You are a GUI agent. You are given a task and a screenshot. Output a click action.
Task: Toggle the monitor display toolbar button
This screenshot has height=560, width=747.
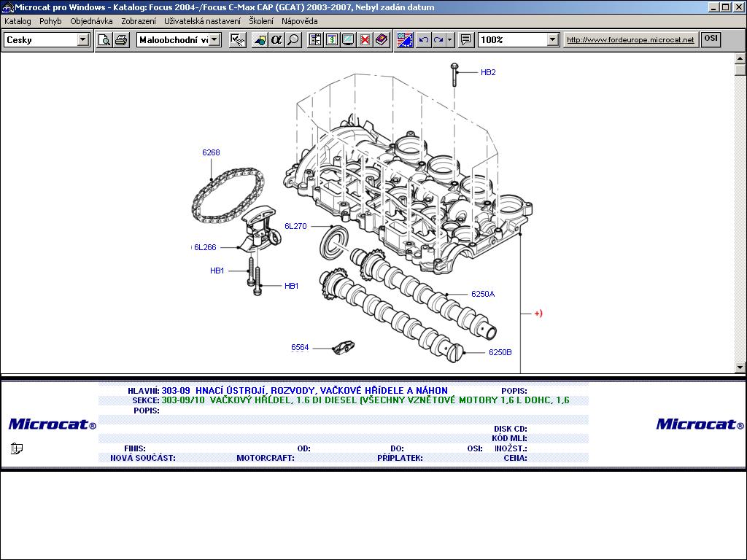coord(348,39)
